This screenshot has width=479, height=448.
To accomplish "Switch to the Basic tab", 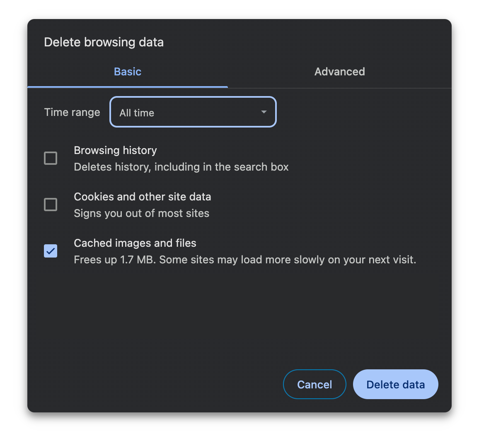I will [x=128, y=72].
